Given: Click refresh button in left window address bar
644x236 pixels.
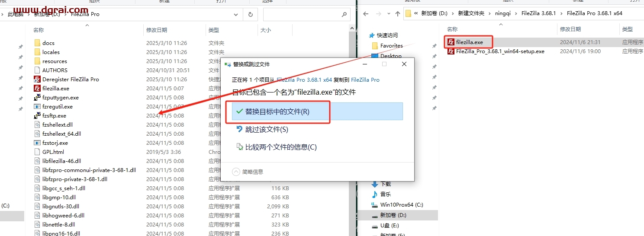Looking at the screenshot, I should (250, 14).
